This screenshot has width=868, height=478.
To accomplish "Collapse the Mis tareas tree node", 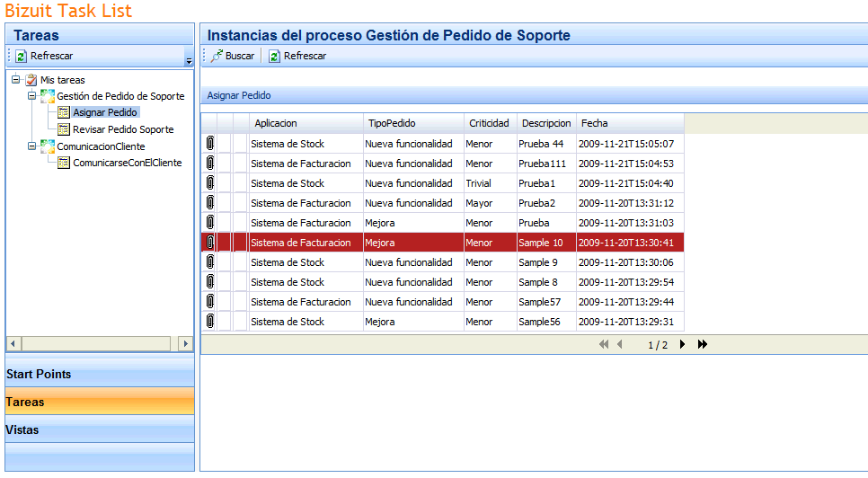I will tap(16, 80).
